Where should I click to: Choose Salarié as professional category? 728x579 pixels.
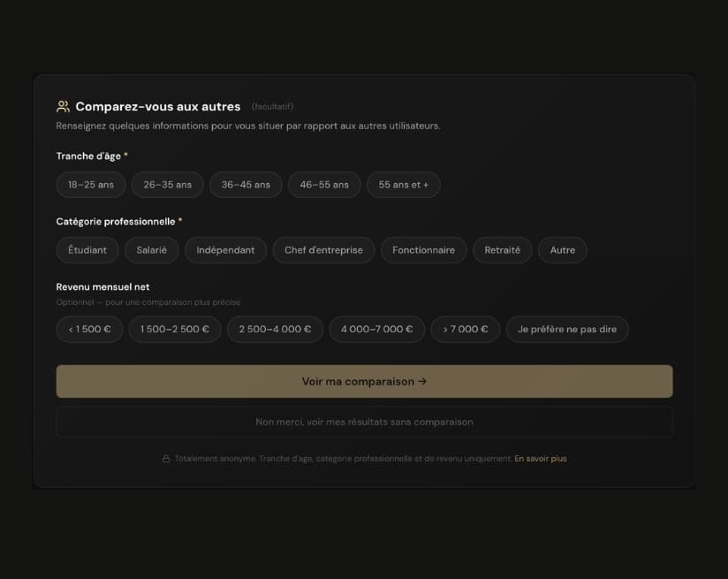[x=151, y=250]
